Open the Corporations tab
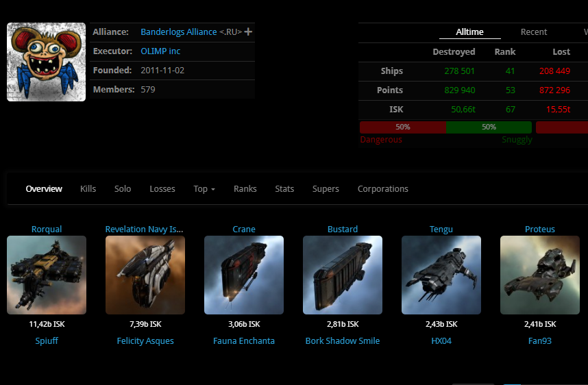 pyautogui.click(x=382, y=189)
